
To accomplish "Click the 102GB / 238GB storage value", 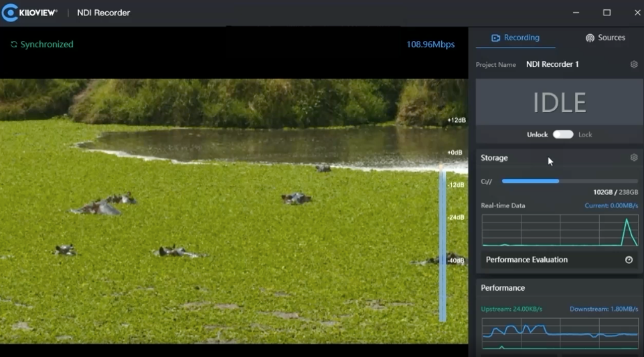I will pyautogui.click(x=615, y=192).
